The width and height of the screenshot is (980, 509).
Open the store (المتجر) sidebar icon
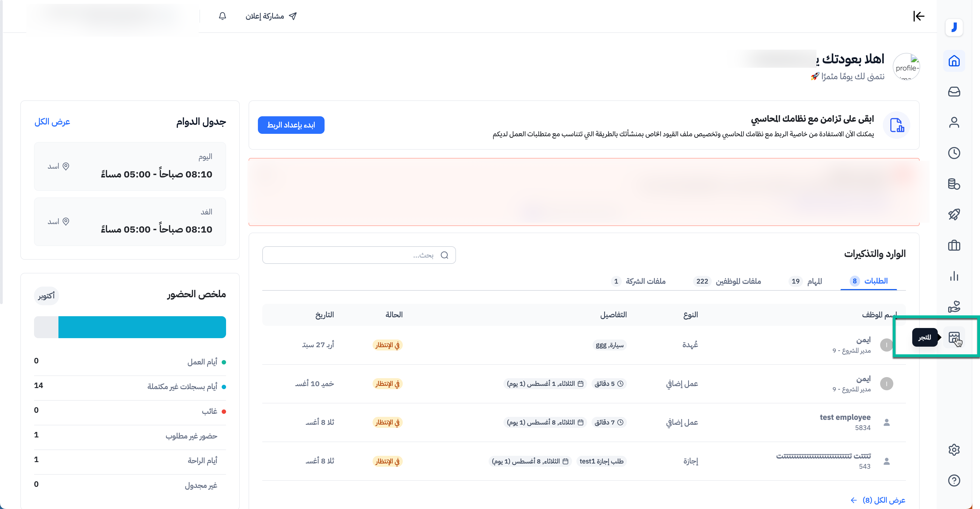[x=954, y=337]
